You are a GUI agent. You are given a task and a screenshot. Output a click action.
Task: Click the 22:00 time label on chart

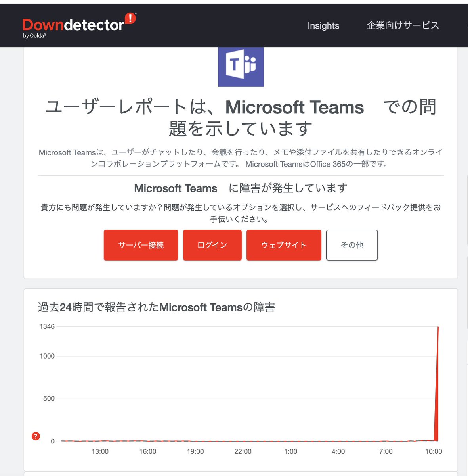[243, 451]
